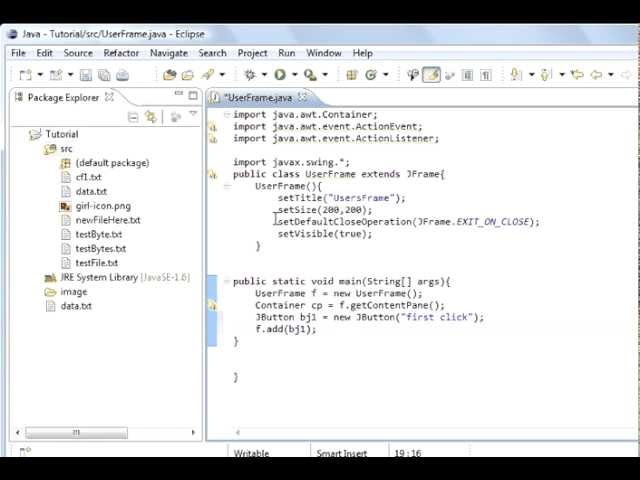The width and height of the screenshot is (640, 480).
Task: Open the Navigate menu
Action: click(169, 53)
